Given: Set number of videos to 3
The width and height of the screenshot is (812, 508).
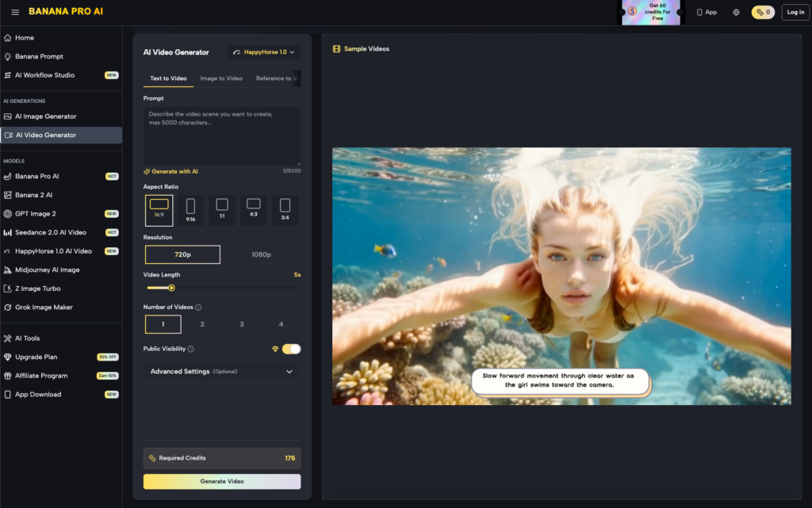Looking at the screenshot, I should (242, 324).
